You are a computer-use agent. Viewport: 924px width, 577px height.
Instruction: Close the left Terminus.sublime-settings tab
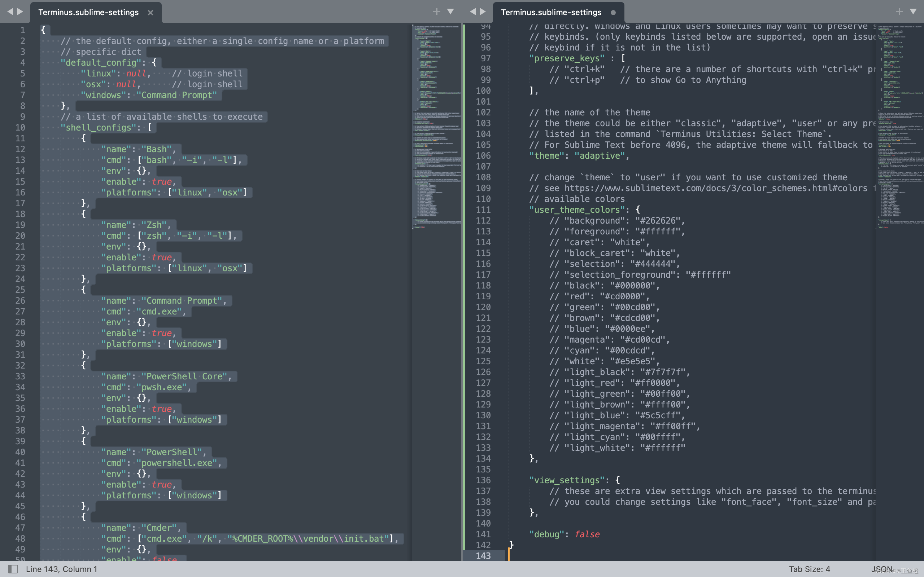150,13
